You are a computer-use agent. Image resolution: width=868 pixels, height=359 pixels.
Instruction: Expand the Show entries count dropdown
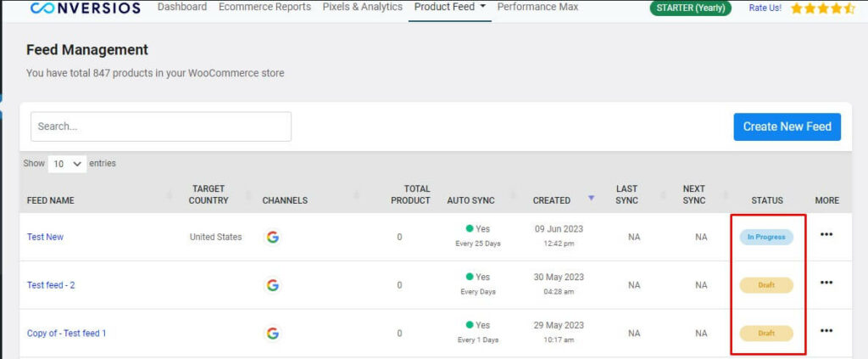coord(68,164)
